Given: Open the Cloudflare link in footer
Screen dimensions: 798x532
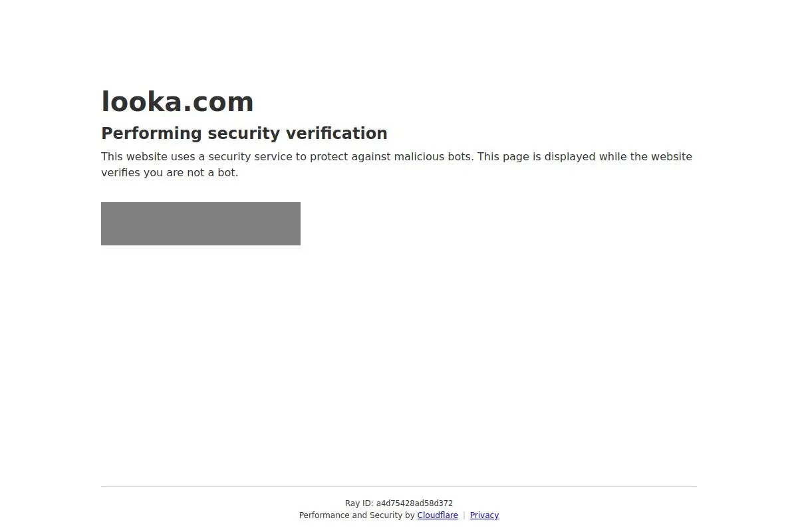Looking at the screenshot, I should click(438, 515).
